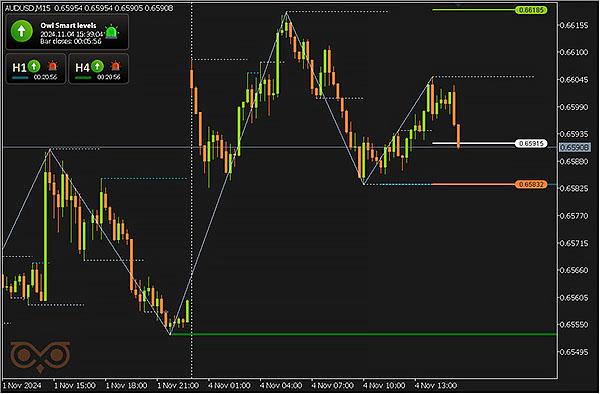Click the 0.65935 price axis label

(574, 134)
